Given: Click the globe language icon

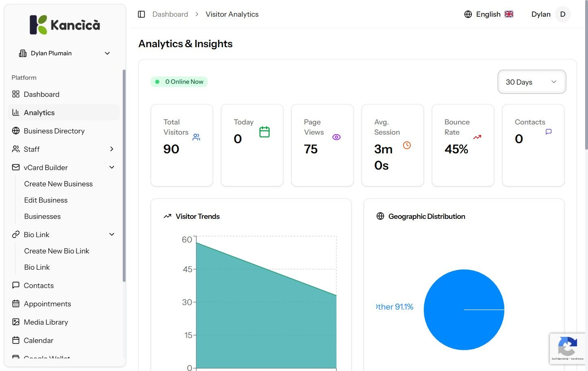Looking at the screenshot, I should 468,14.
